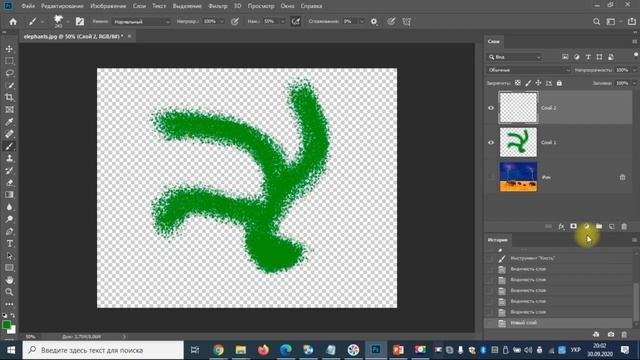This screenshot has height=360, width=640.
Task: Open the Редактирование menu
Action: (62, 6)
